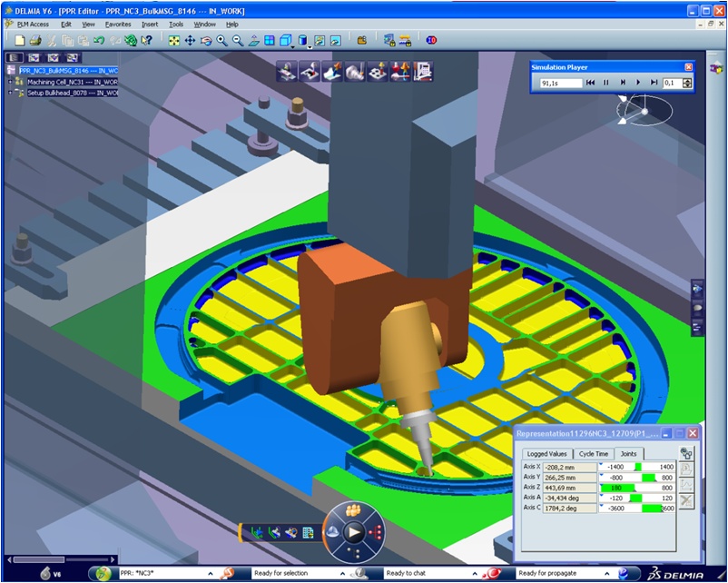Viewport: 728px width, 583px height.
Task: Click the top icon right of the Joints panel
Action: (686, 453)
